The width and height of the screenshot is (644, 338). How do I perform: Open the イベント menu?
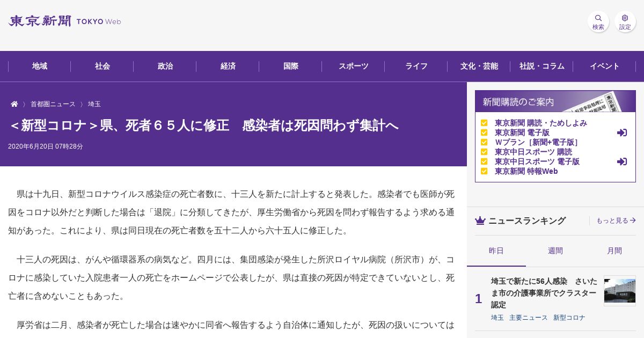[605, 67]
